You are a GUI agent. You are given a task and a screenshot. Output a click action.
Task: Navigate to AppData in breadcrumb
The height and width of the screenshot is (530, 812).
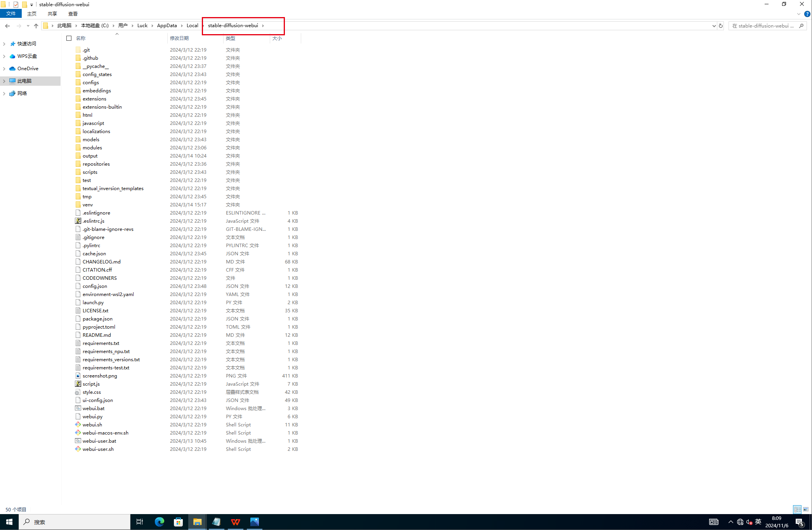tap(167, 26)
